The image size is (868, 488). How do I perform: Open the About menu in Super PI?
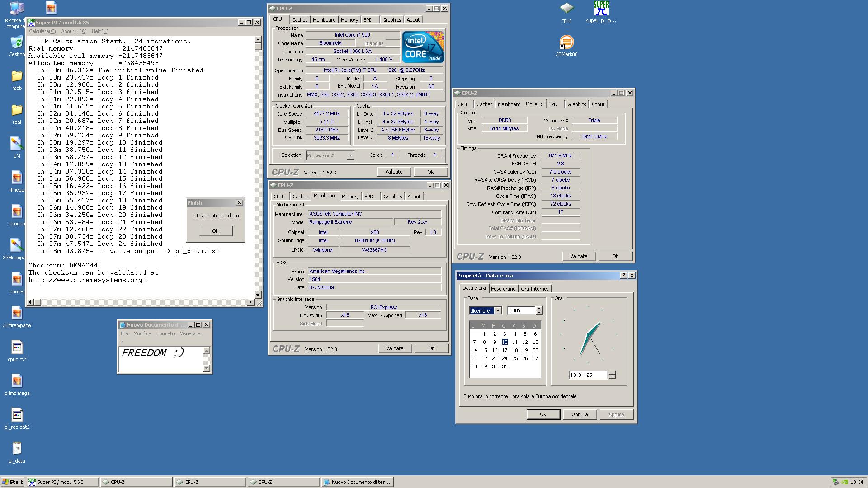point(74,31)
